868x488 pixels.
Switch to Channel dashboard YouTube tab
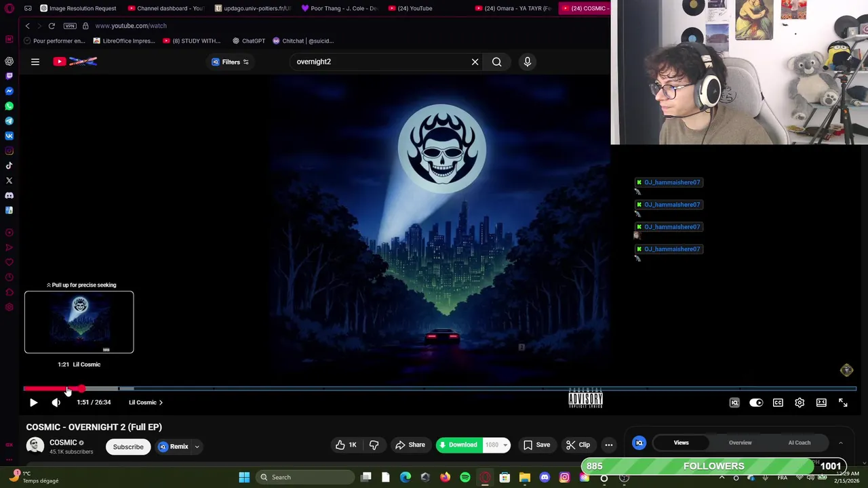click(165, 8)
